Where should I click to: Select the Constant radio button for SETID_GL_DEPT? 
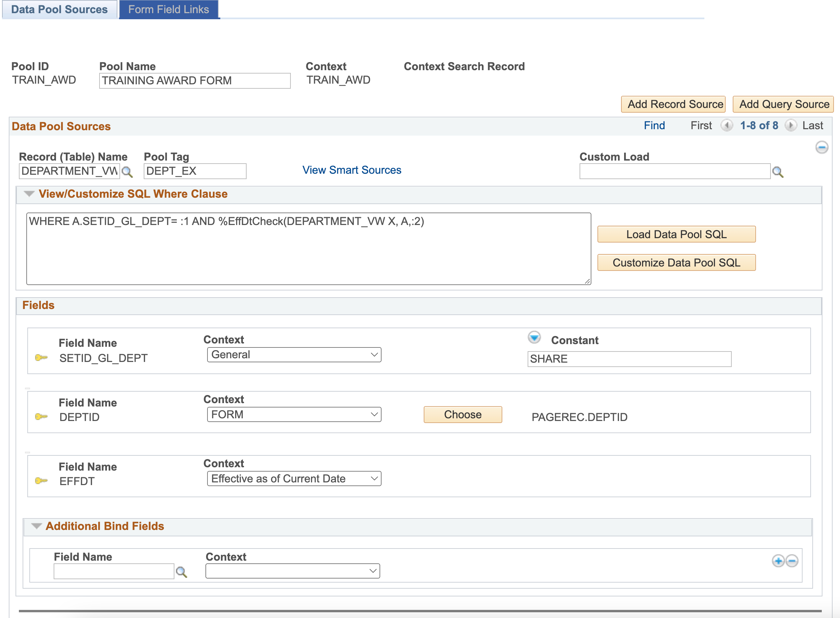coord(534,339)
